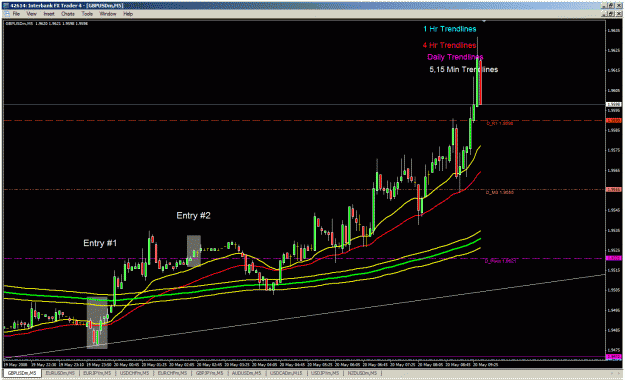Screen dimensions: 625x380
Task: Switch to the USDJPYm,M5 chart tab
Action: coord(325,373)
